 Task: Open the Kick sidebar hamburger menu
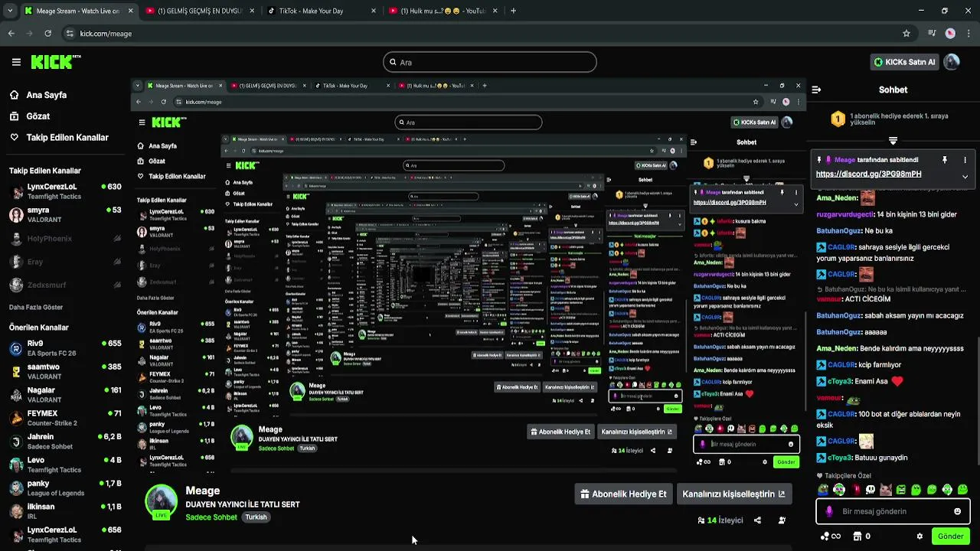16,62
